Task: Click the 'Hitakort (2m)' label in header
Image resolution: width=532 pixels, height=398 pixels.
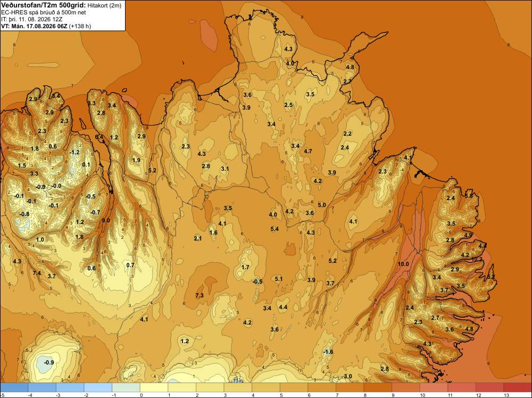Action: pos(104,5)
